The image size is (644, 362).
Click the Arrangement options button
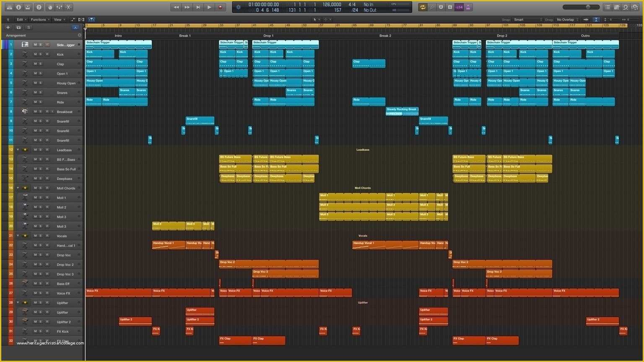click(x=80, y=36)
